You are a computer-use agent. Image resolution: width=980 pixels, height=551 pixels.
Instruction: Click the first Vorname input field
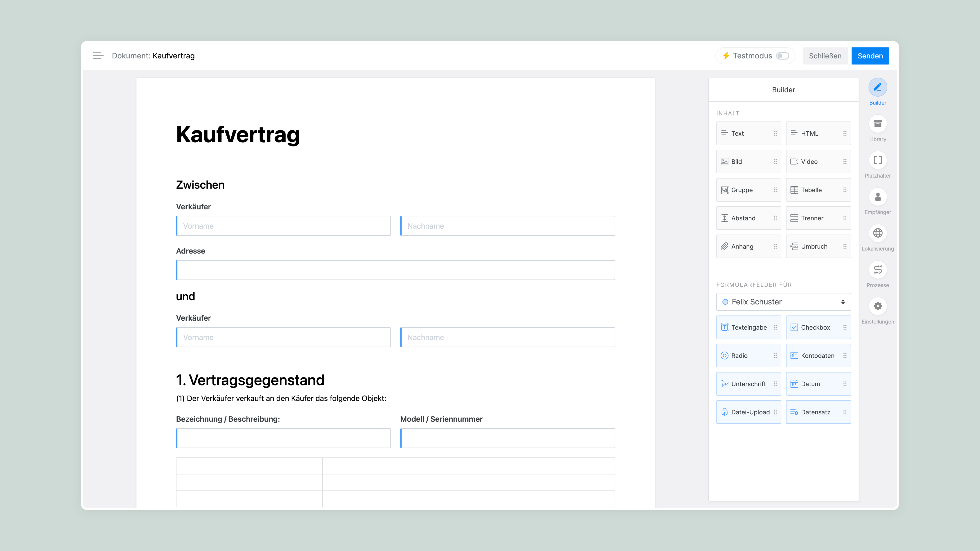point(284,226)
